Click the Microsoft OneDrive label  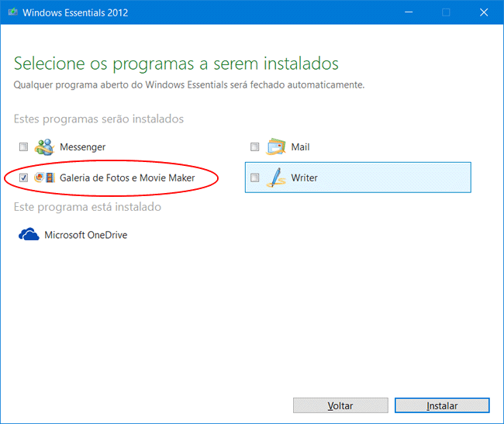coord(87,235)
